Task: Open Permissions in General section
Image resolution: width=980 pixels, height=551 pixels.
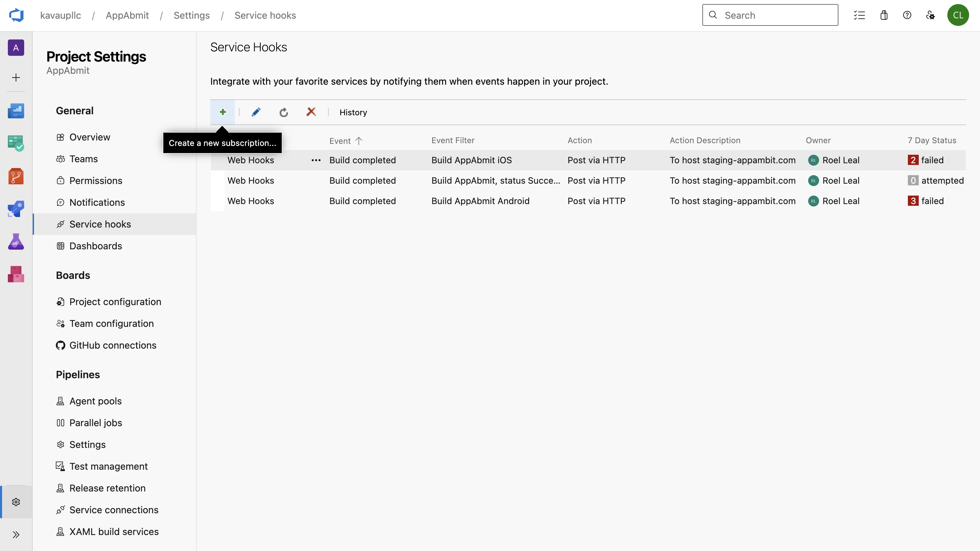Action: 96,181
